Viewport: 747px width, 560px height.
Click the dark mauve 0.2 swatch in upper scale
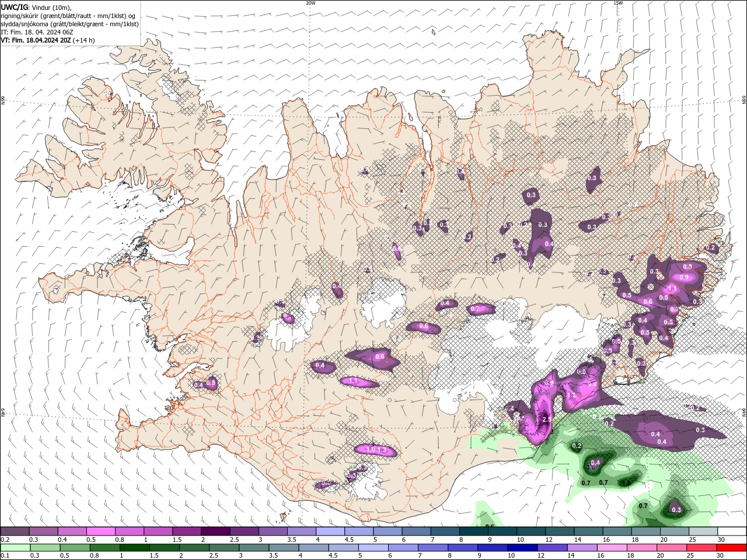(x=15, y=531)
